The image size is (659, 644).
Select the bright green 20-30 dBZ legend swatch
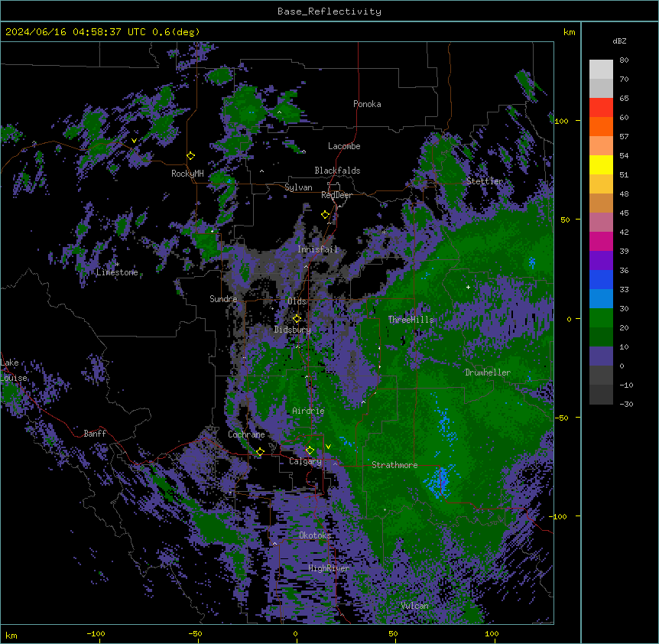601,318
